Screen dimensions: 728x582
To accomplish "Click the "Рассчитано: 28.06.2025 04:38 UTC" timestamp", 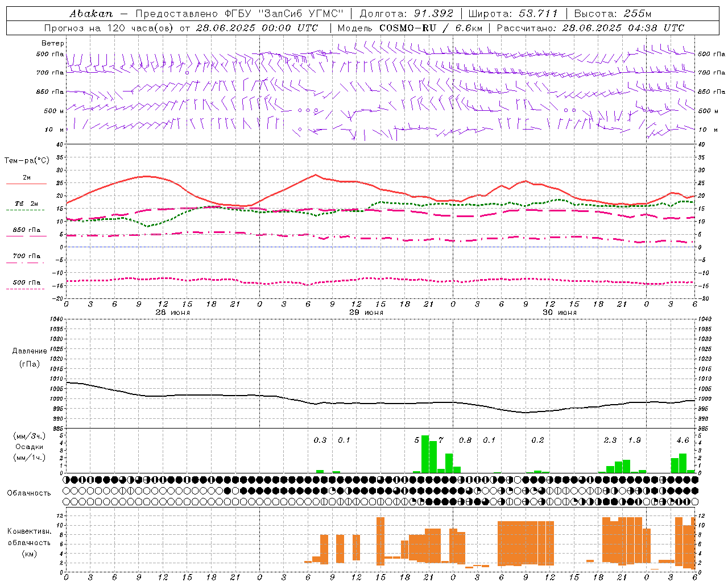I will click(x=590, y=28).
